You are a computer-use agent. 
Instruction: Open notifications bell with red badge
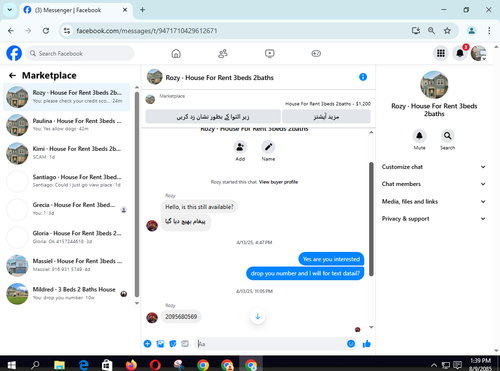(460, 53)
